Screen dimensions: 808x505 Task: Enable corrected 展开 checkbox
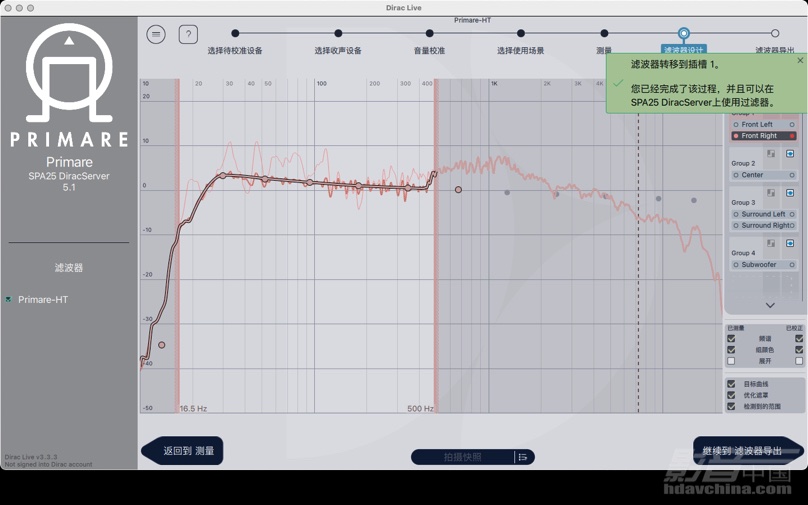click(799, 361)
